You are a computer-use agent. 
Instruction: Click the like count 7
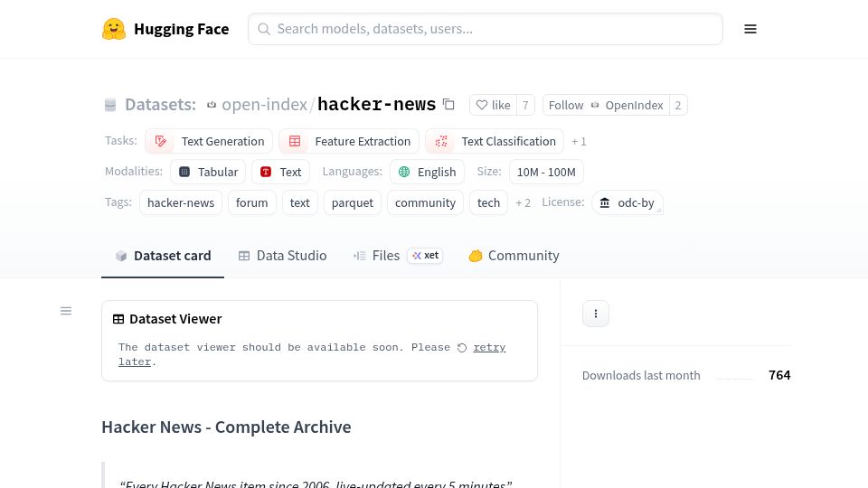[x=525, y=105]
